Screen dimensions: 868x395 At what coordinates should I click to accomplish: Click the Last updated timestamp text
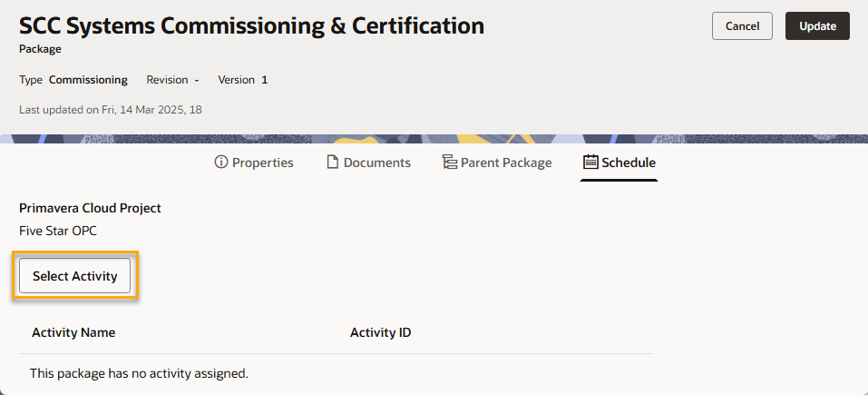click(110, 110)
